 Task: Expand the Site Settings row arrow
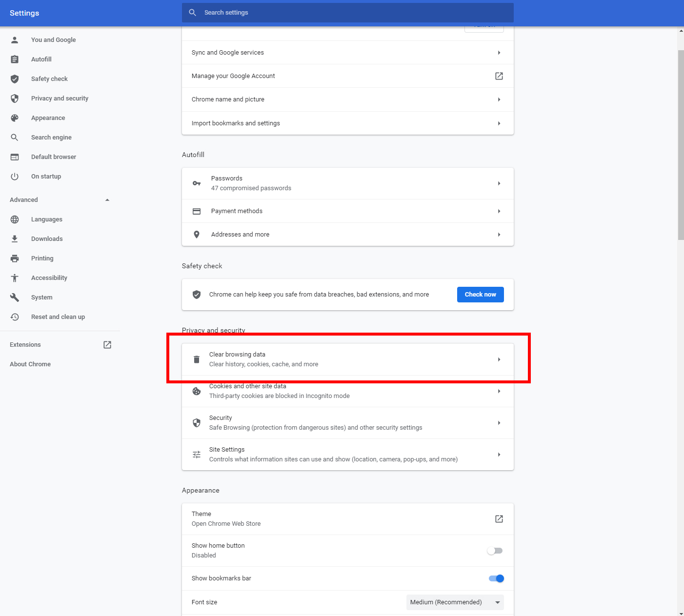pyautogui.click(x=499, y=455)
